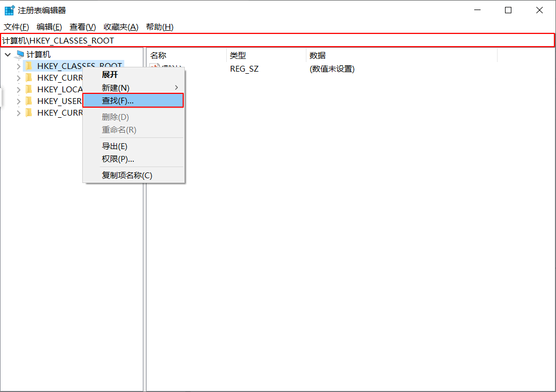Select the HKEY_CLASSES_ROOT key label

(x=80, y=66)
